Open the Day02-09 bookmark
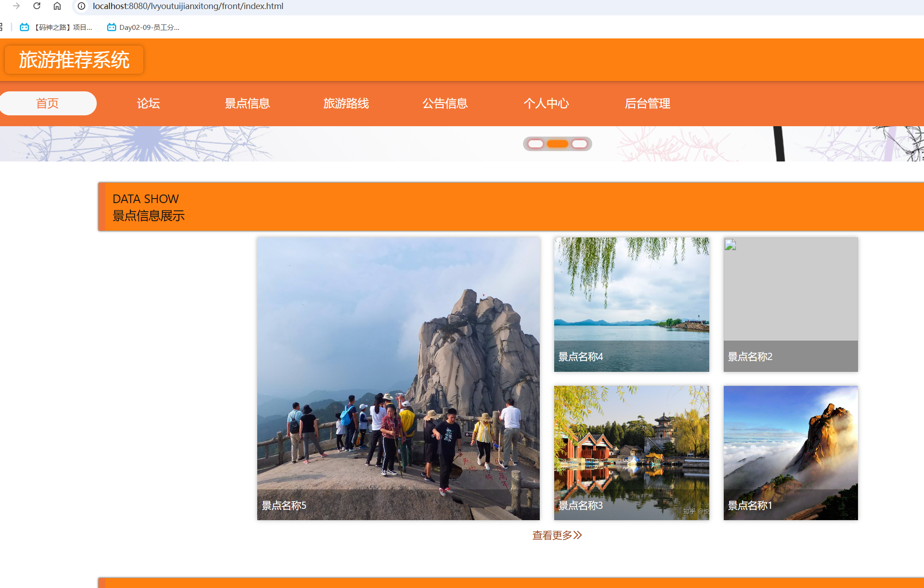Viewport: 924px width, 588px height. [x=143, y=27]
